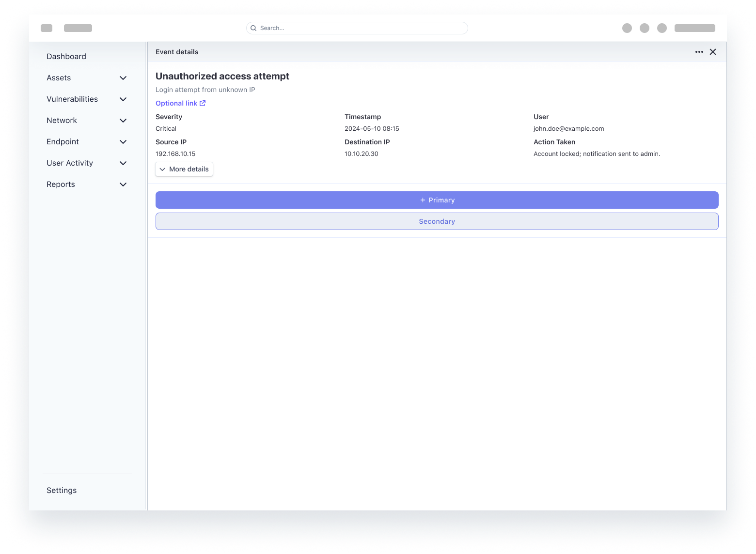Expand the Reports sidebar section
This screenshot has width=756, height=554.
(123, 185)
